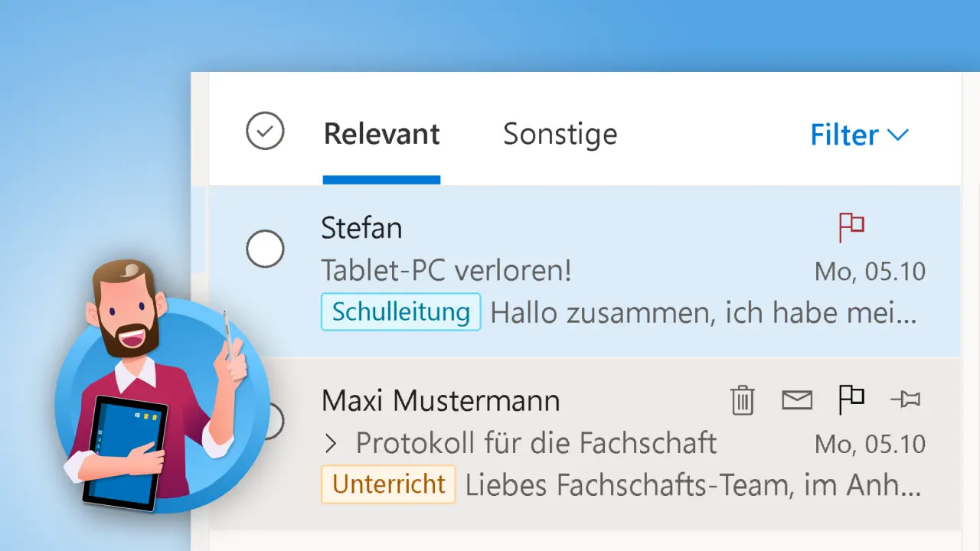
Task: Click the Schulleitung category label
Action: pos(400,312)
